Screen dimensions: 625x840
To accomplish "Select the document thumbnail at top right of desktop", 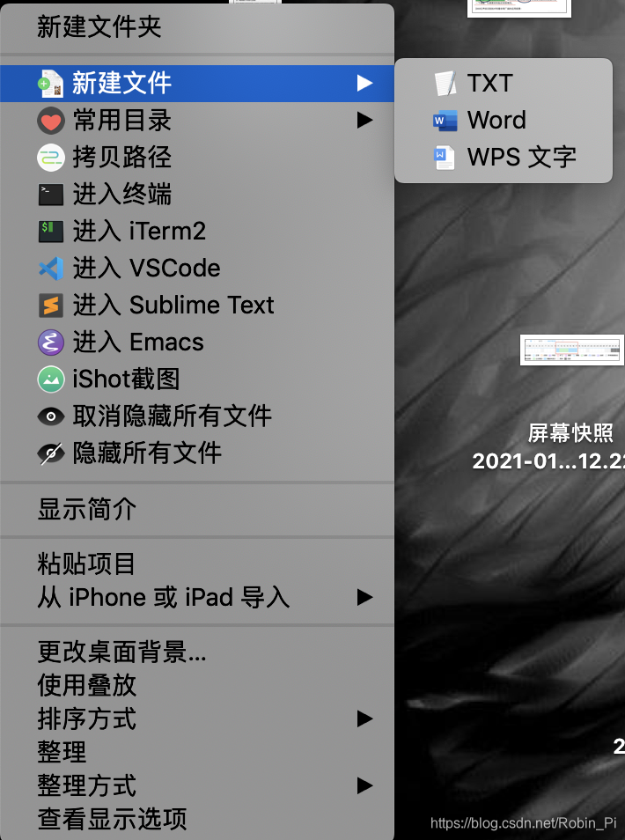I will tap(519, 8).
